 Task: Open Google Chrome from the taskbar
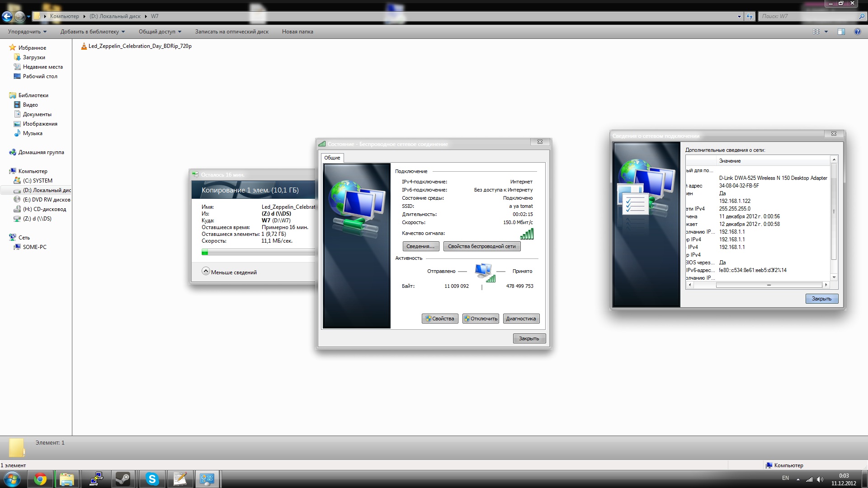40,479
